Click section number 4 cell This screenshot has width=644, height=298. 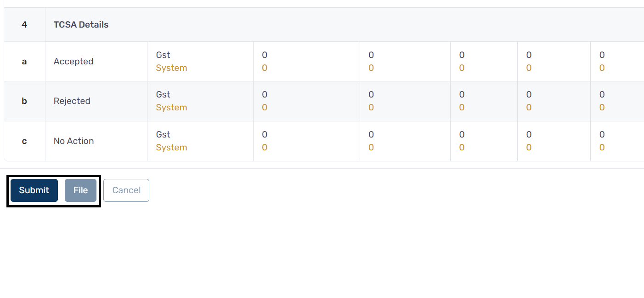tap(24, 25)
